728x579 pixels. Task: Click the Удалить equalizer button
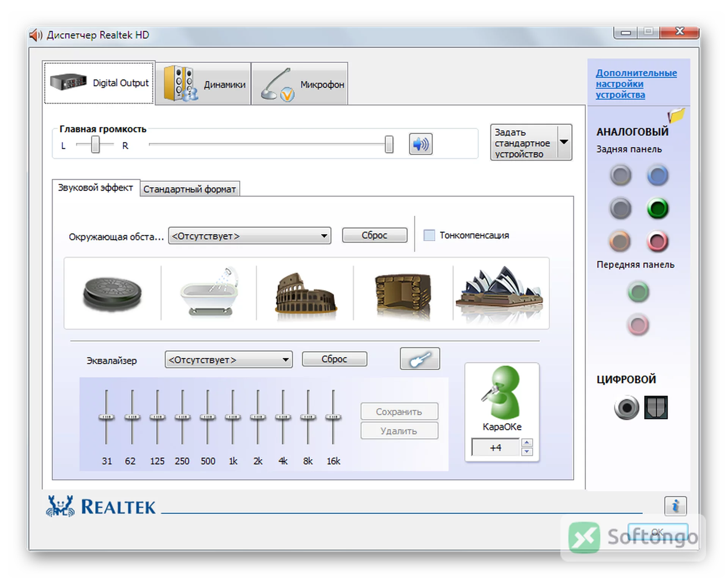coord(399,431)
